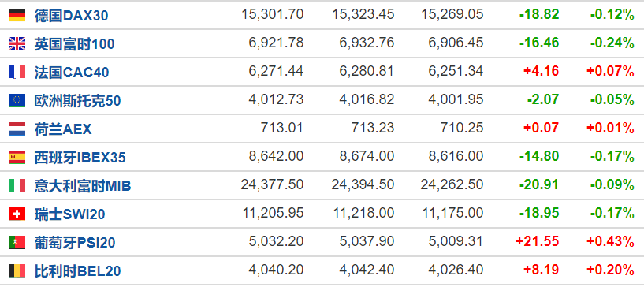Screen dimensions: 644x287
Task: Click the Italian flag icon
Action: tap(17, 185)
